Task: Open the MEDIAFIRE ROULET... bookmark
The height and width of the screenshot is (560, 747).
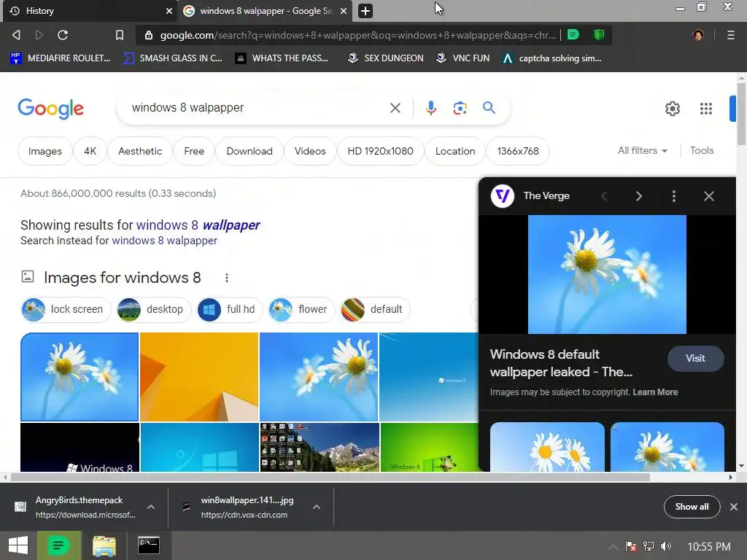Action: pos(61,58)
